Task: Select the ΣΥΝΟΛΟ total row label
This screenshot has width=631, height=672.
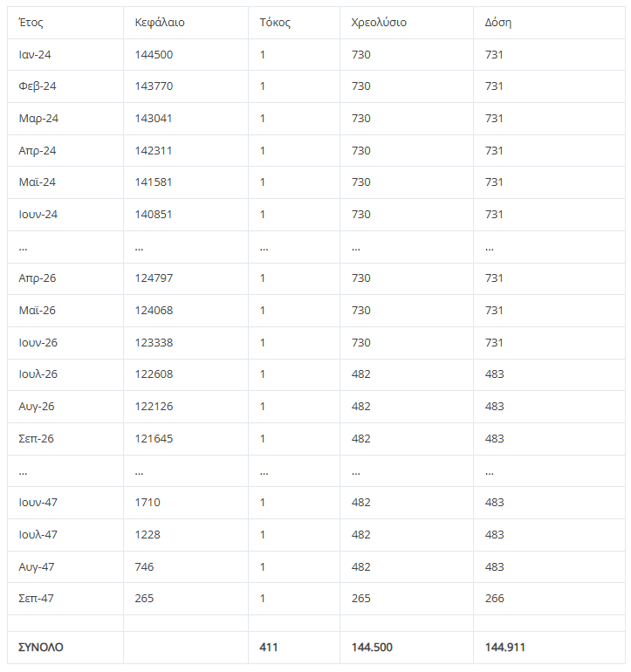Action: point(41,648)
